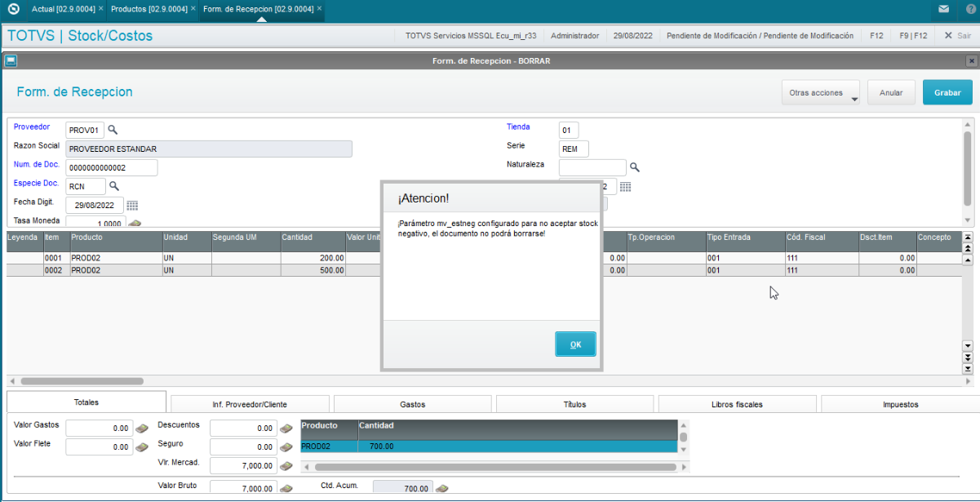Image resolution: width=980 pixels, height=502 pixels.
Task: Click the Serie input field REM
Action: coord(574,149)
